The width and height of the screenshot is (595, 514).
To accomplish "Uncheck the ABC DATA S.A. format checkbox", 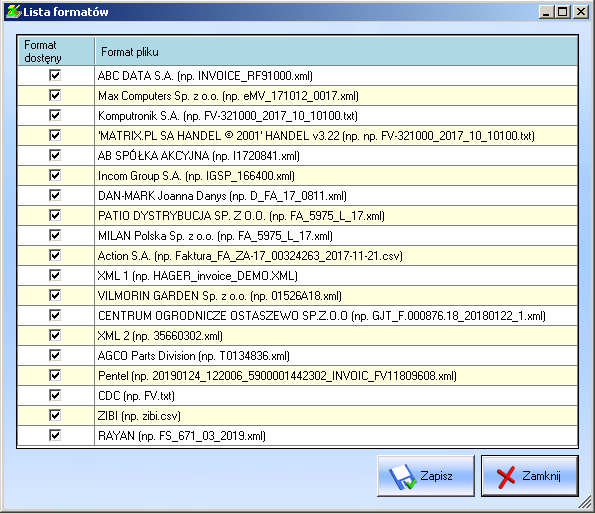I will tap(55, 75).
